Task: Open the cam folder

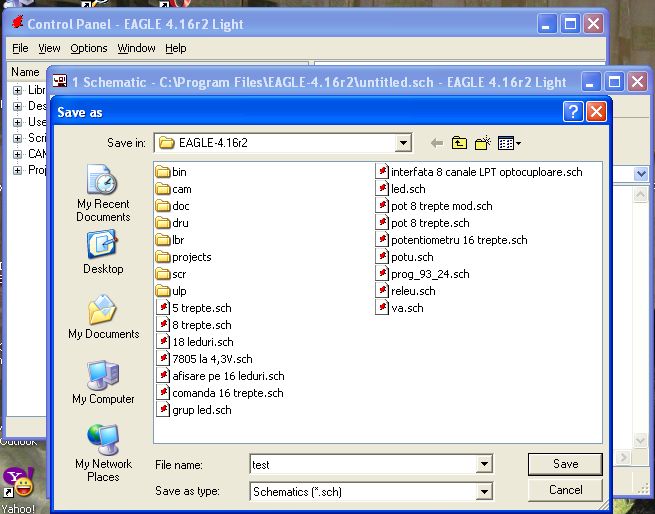Action: click(x=173, y=189)
